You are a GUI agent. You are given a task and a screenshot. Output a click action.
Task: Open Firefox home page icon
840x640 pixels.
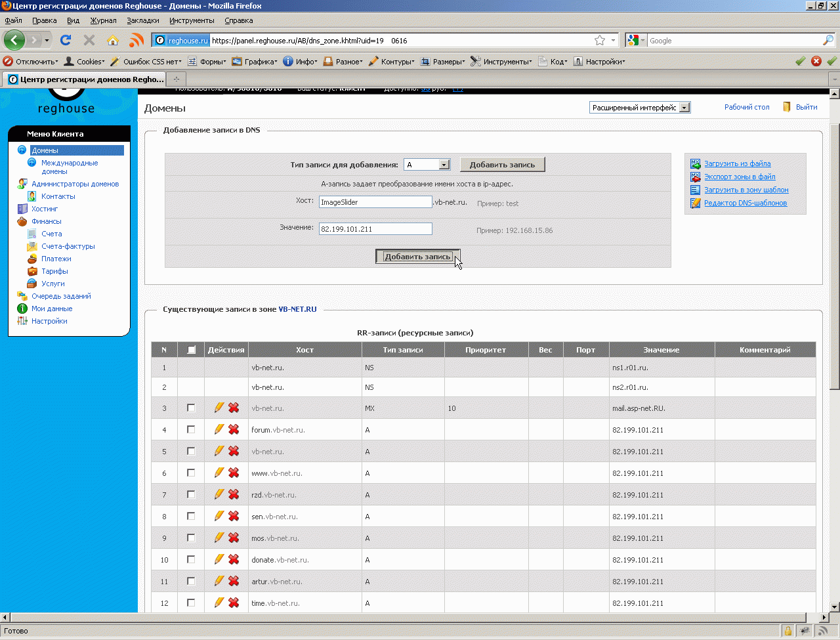pyautogui.click(x=113, y=40)
